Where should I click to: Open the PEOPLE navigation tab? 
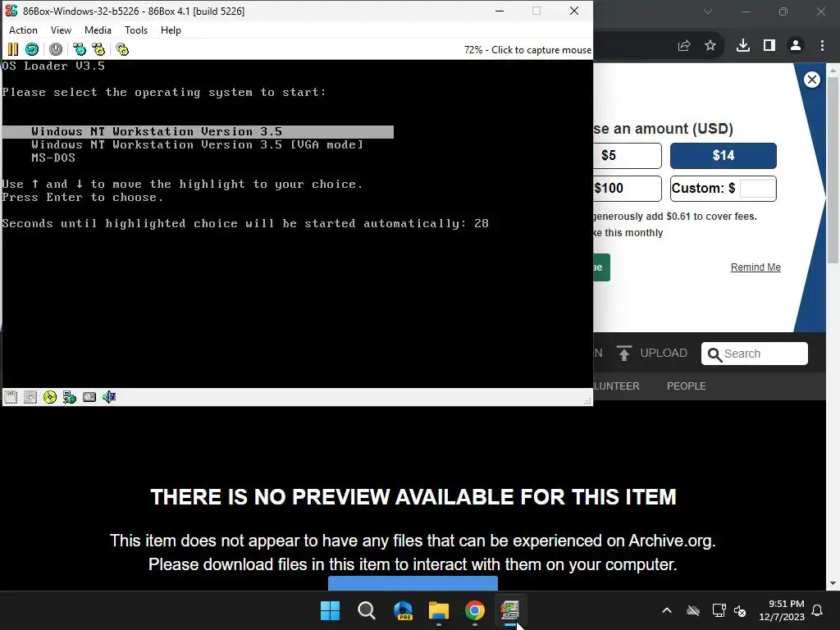point(687,386)
